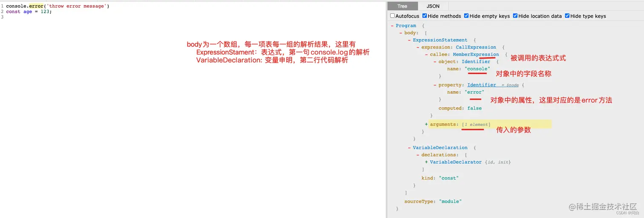This screenshot has height=218, width=644.
Task: Collapse the object: Identifier node
Action: (434, 61)
